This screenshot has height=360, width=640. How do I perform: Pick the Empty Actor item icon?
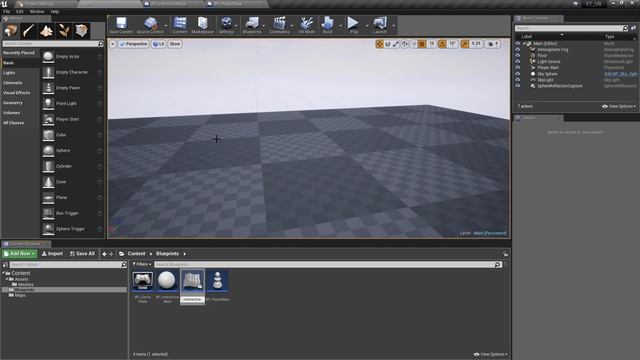(x=48, y=57)
